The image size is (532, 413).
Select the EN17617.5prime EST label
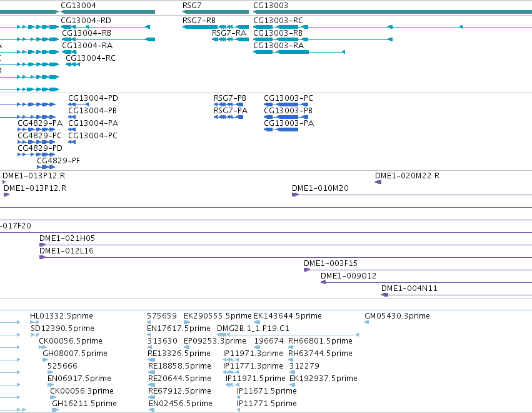tap(179, 329)
